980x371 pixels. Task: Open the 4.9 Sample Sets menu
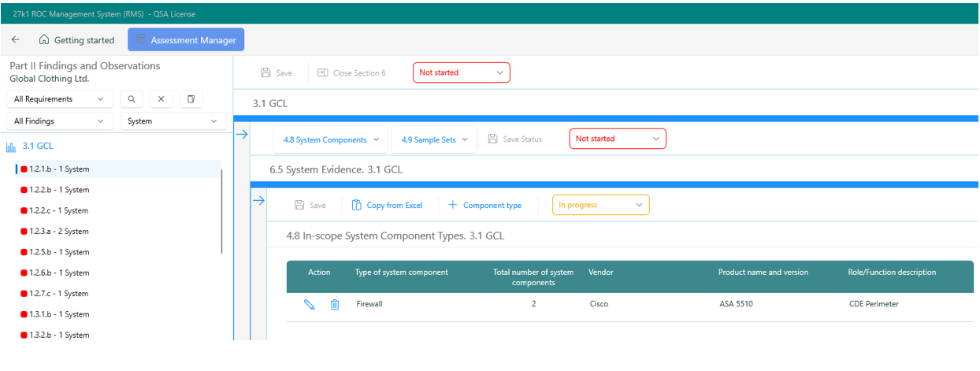434,139
